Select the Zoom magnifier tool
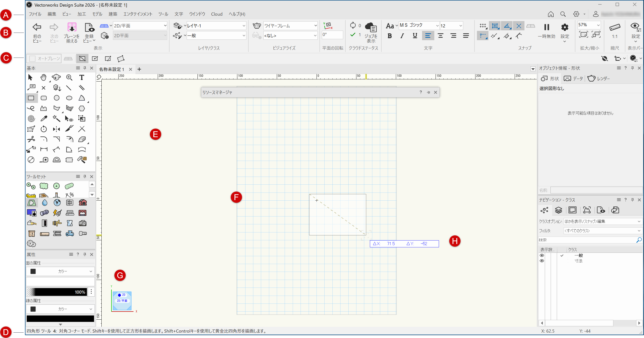Viewport: 644px width, 338px height. click(69, 77)
